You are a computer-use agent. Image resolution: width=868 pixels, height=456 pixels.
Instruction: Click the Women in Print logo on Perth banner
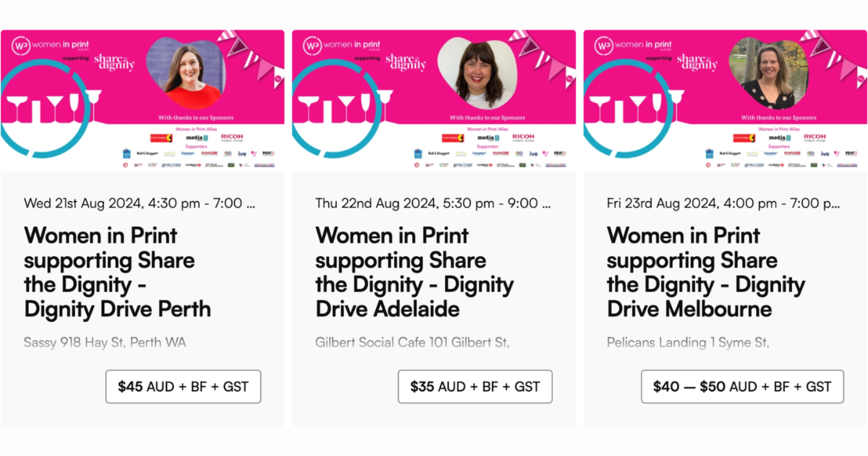point(48,45)
